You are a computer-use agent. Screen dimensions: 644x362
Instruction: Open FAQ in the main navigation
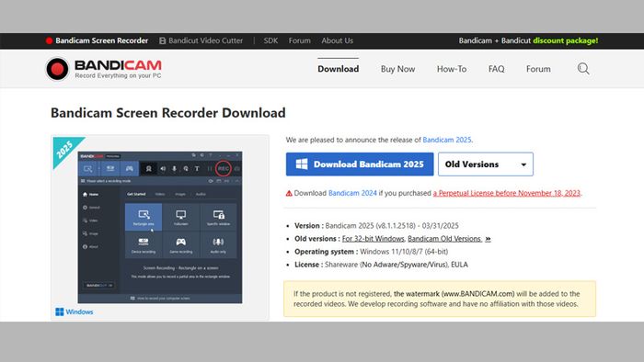click(x=496, y=69)
